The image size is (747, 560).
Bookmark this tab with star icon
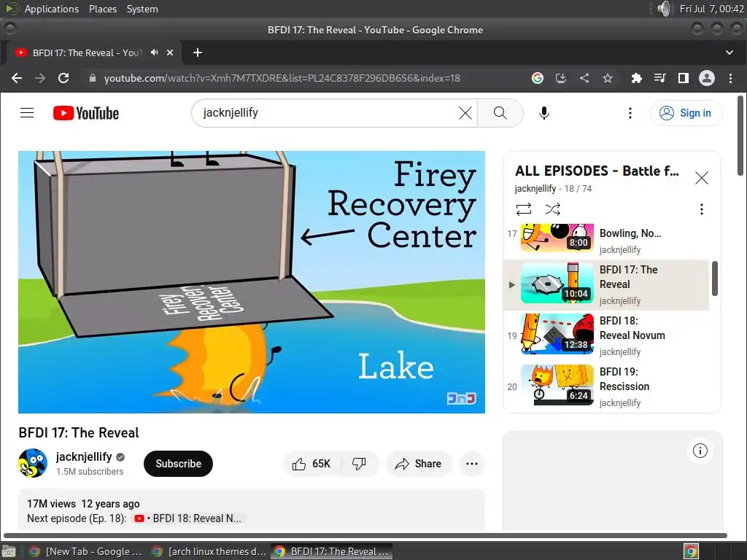click(608, 78)
